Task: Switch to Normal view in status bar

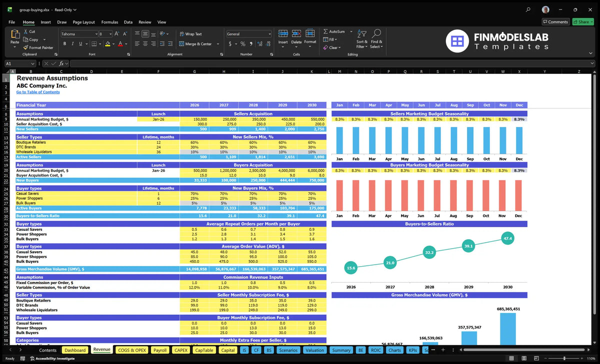Action: click(x=511, y=359)
